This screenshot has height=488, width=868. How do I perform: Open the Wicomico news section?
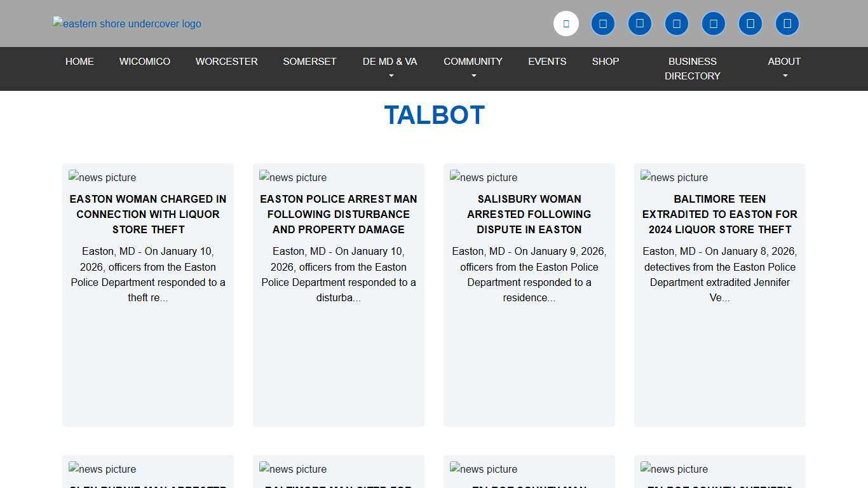pyautogui.click(x=144, y=62)
